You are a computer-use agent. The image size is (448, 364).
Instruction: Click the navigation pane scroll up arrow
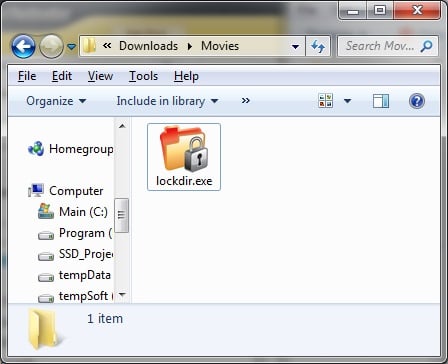click(122, 126)
